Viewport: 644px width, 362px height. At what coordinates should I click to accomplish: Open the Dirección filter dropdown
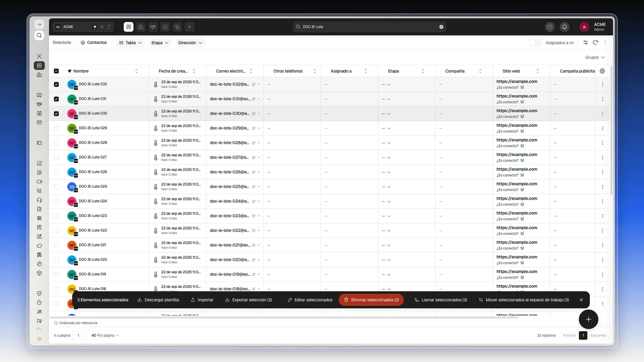(190, 43)
